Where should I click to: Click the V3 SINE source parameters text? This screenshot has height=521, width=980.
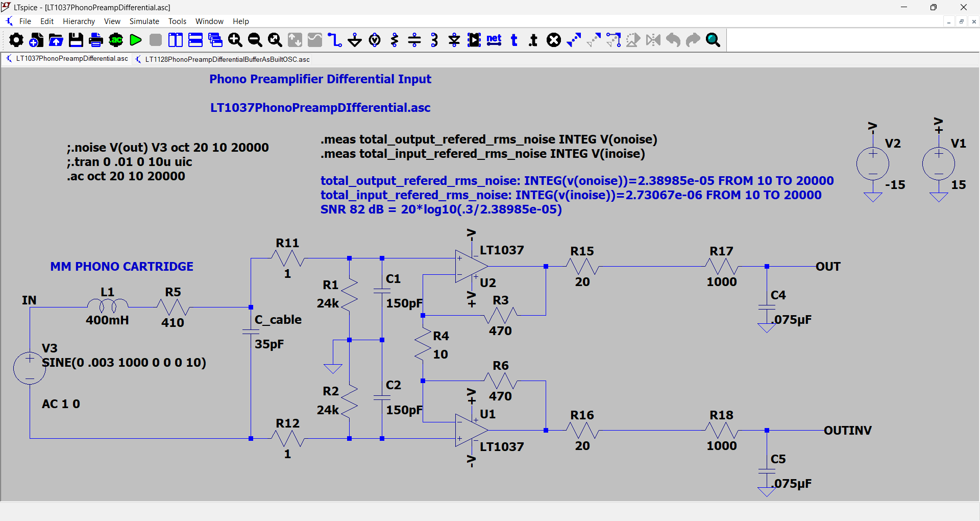coord(124,363)
